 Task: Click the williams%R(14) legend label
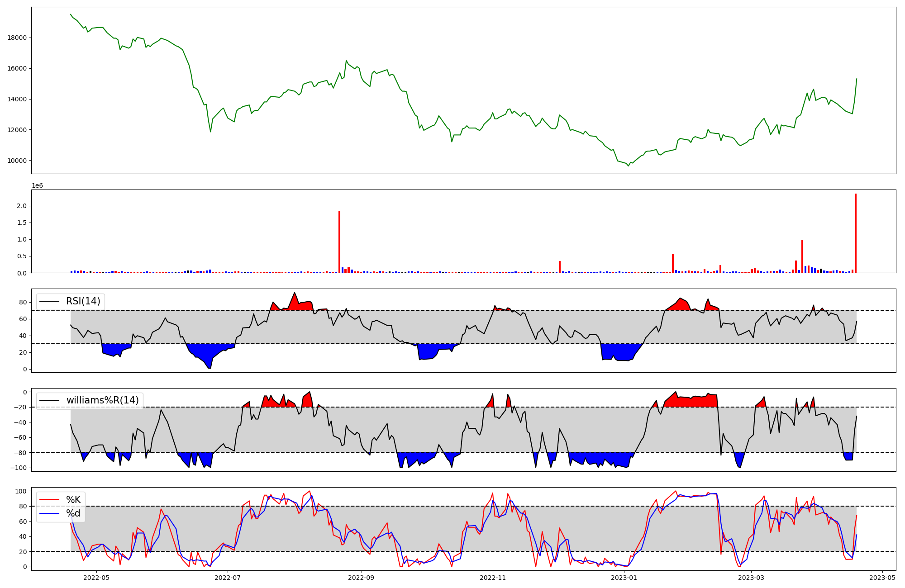[103, 400]
